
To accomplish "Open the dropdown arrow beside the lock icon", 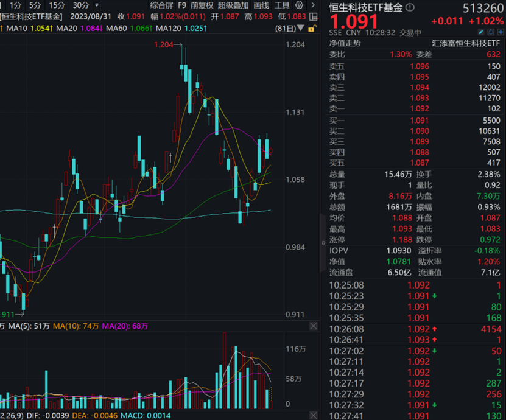I will [301, 27].
